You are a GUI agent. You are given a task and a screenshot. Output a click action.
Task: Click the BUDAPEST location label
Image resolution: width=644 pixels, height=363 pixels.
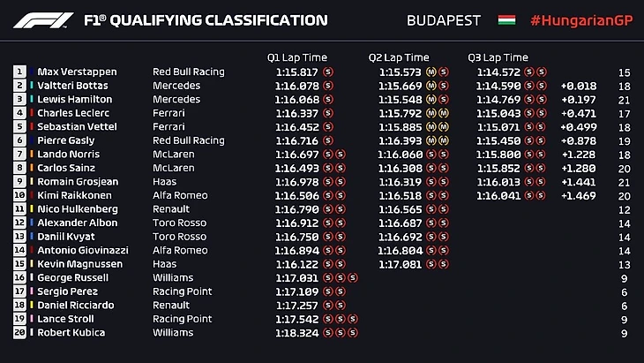coord(444,20)
